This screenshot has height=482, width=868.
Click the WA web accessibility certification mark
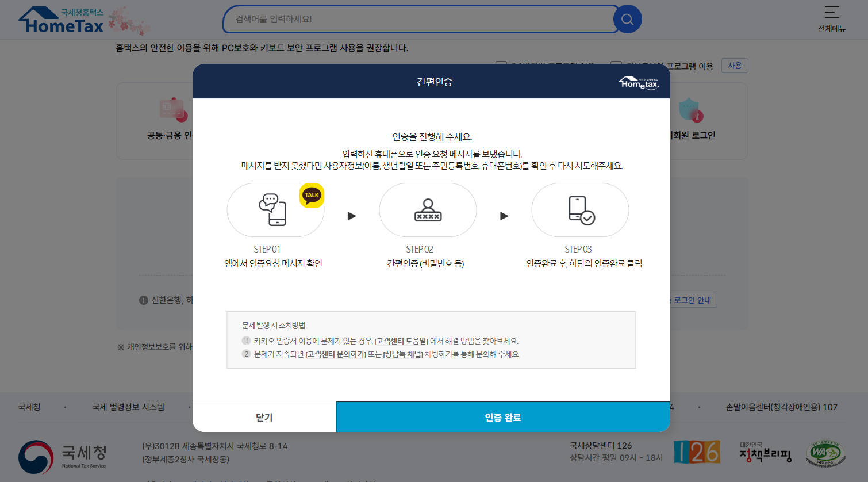coord(824,454)
